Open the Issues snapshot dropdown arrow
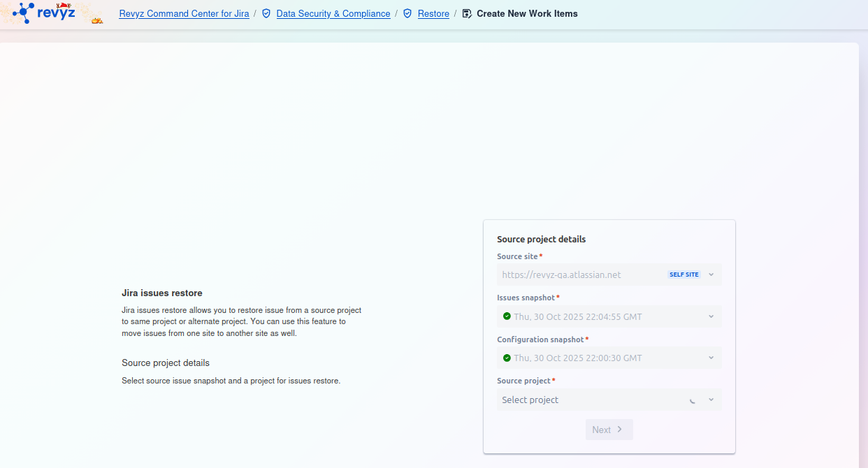Screen dimensions: 868x468 point(711,316)
